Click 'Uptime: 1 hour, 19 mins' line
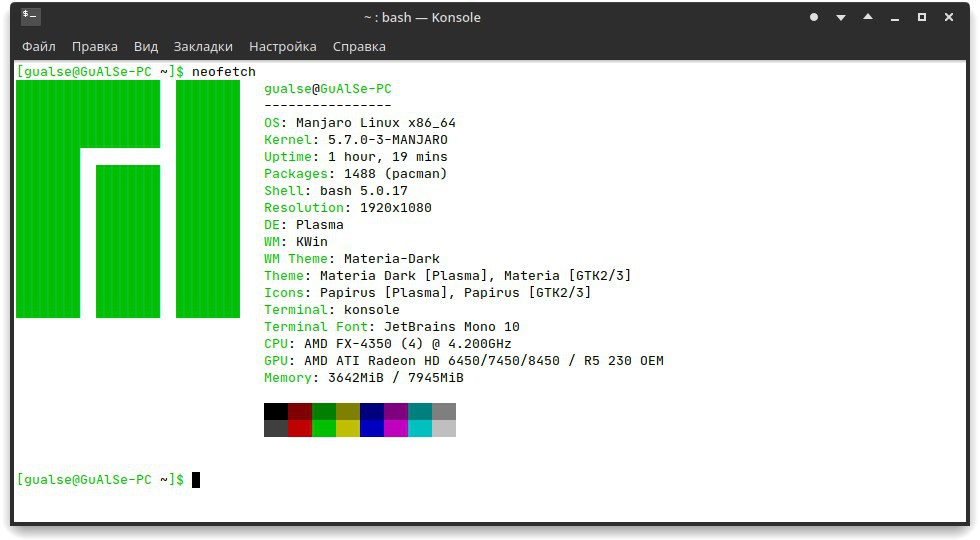Image resolution: width=980 pixels, height=540 pixels. (x=356, y=156)
